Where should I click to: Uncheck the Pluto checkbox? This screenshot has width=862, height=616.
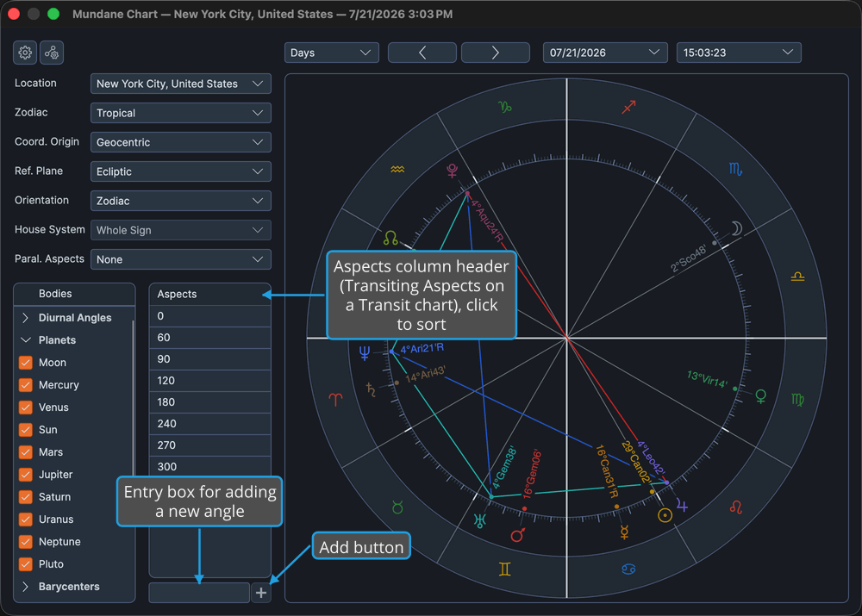[25, 564]
